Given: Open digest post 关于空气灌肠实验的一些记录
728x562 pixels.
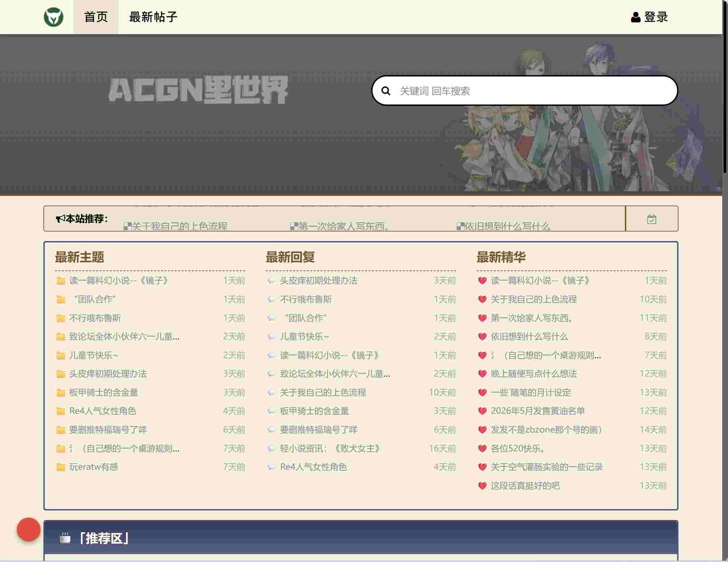Looking at the screenshot, I should click(547, 467).
